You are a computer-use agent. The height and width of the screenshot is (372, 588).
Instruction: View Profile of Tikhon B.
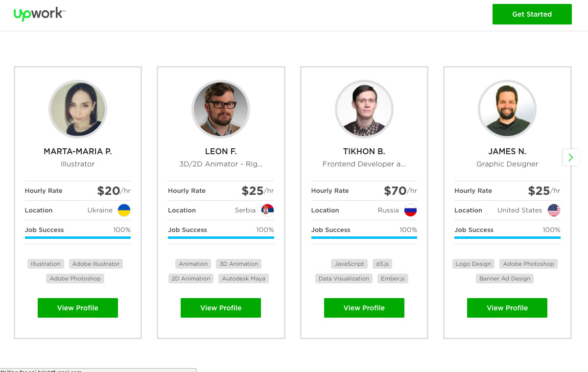[x=364, y=308]
